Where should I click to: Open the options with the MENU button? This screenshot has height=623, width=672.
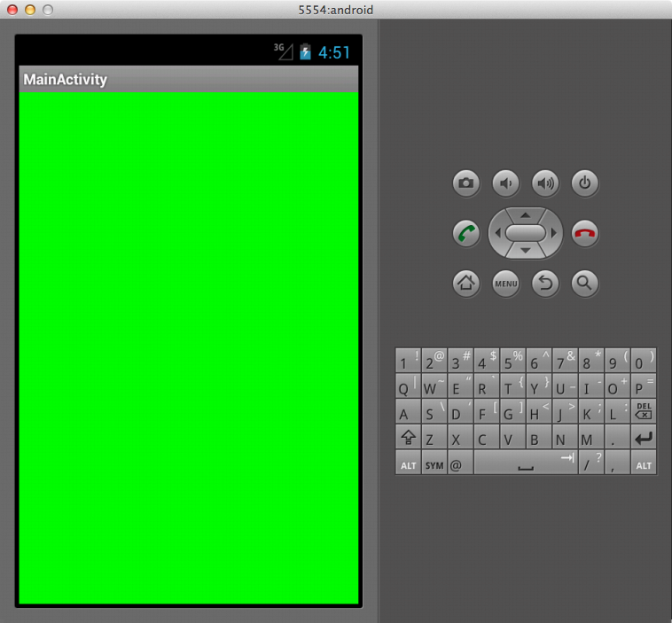(505, 284)
